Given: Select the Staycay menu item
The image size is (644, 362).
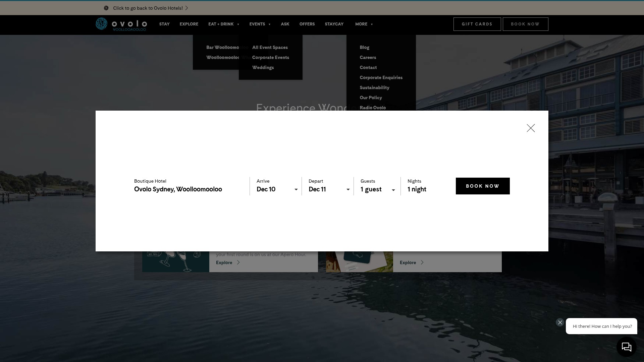Looking at the screenshot, I should coord(334,24).
